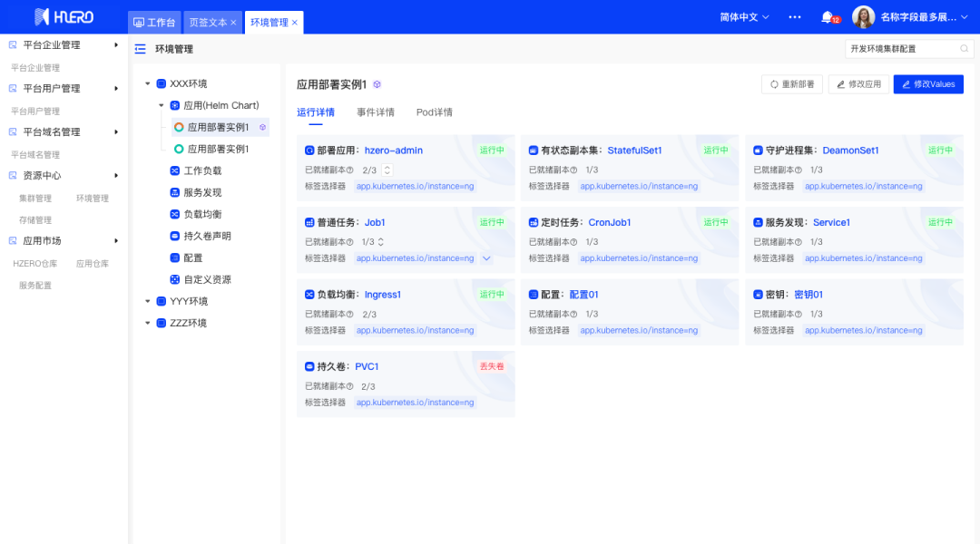Select 持久卷声明 in the tree
This screenshot has width=980, height=544.
click(207, 236)
